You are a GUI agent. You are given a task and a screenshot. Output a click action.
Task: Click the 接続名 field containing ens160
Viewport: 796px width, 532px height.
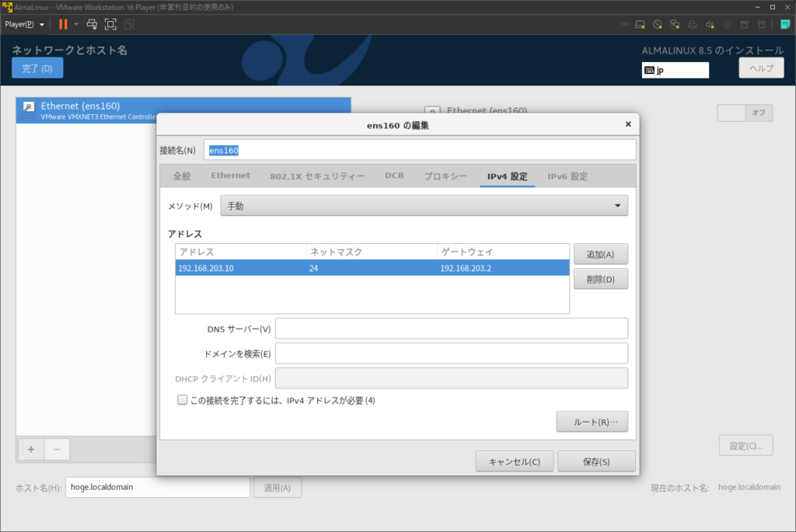pyautogui.click(x=420, y=150)
